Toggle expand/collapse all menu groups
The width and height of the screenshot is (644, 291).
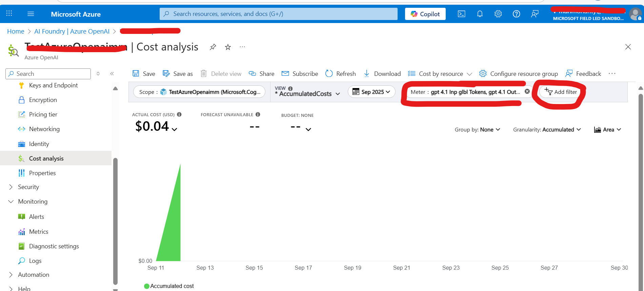98,74
